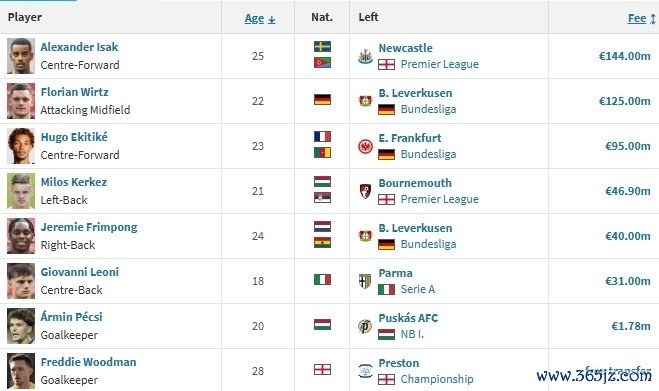Screen dimensions: 659x391
Task: Click the Puskás AFC club crest
Action: [365, 326]
